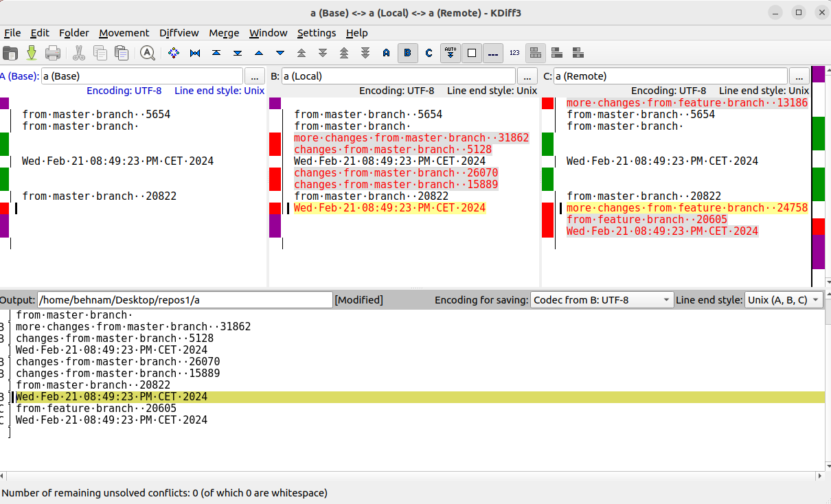Click the Output file path field
Screen dimensions: 831x504
click(x=185, y=300)
